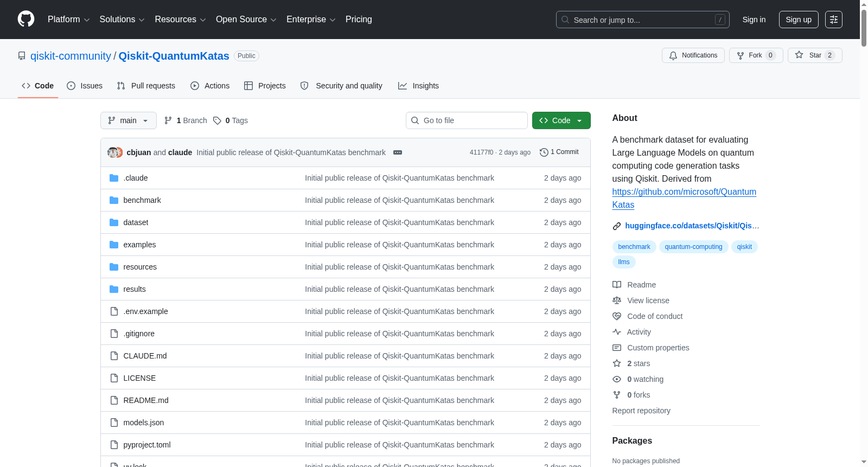
Task: Open the Solutions dropdown menu
Action: tap(122, 20)
